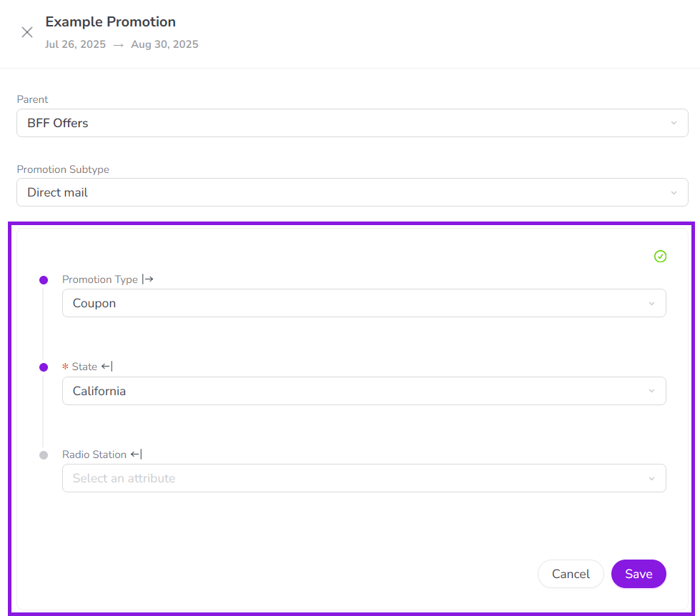Click the arrow icon beside Radio Station
Viewport: 700px width, 616px height.
point(137,454)
